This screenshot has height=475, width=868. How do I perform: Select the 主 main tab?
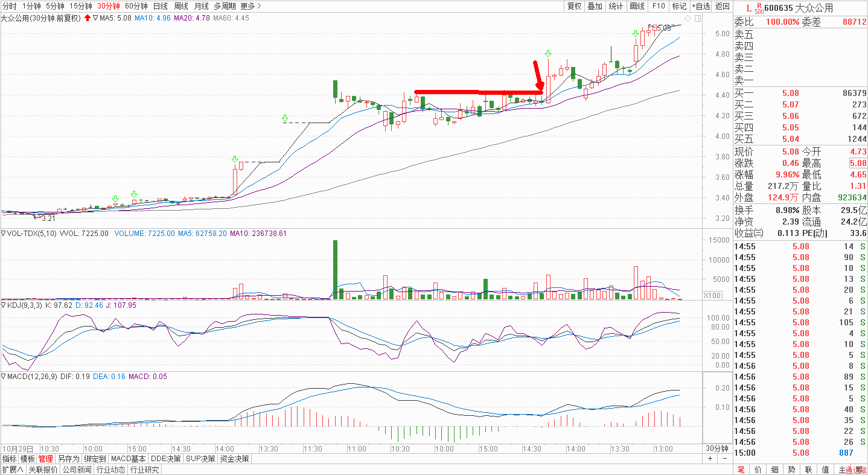click(842, 470)
